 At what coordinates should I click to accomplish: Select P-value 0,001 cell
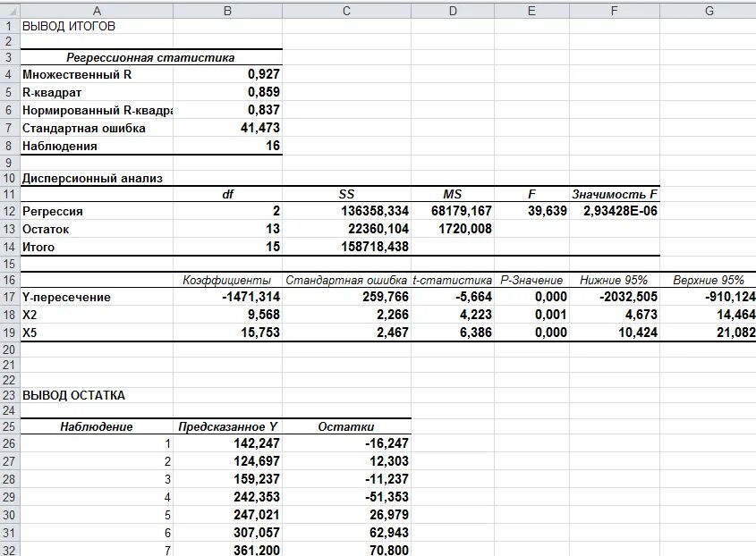pos(531,315)
